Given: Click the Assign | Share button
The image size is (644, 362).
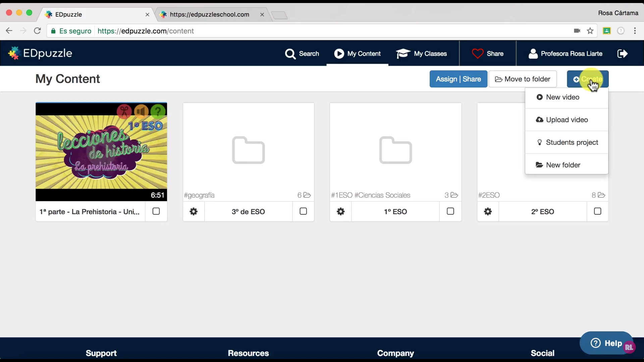Looking at the screenshot, I should click(x=458, y=79).
